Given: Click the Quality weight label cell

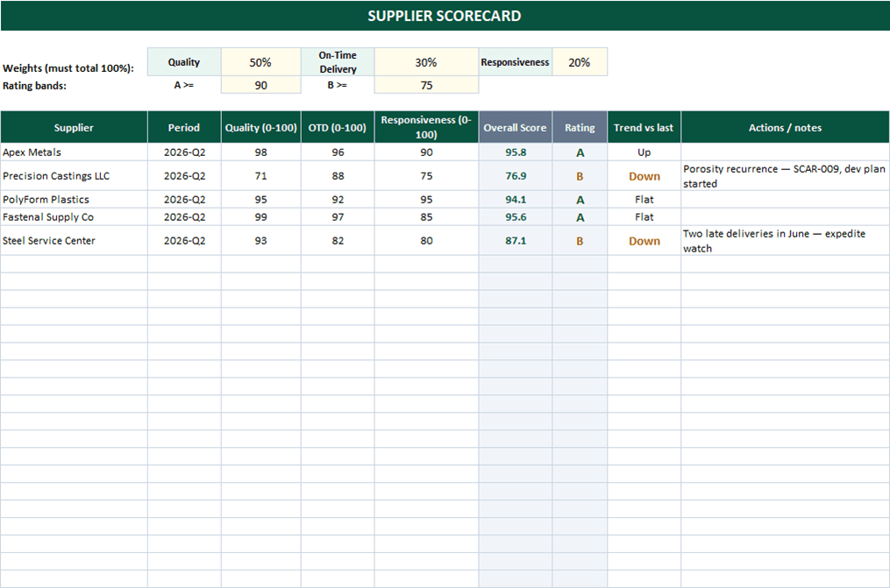Looking at the screenshot, I should 184,62.
